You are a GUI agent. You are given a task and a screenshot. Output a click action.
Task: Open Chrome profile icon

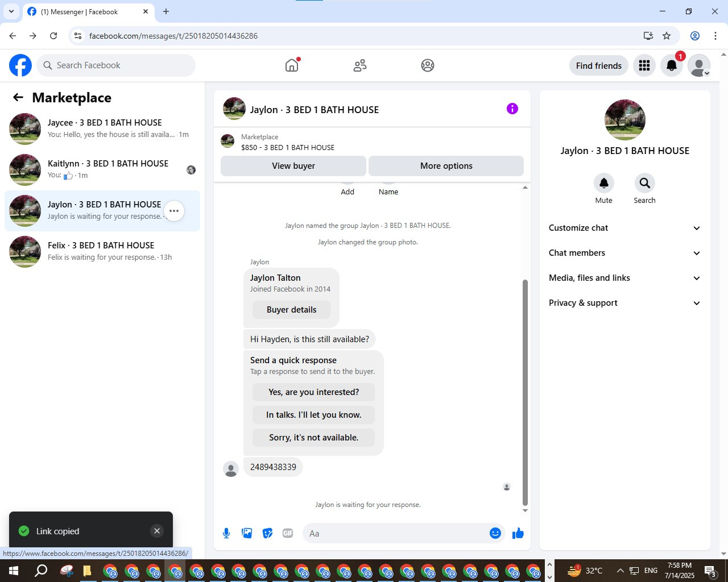point(695,36)
